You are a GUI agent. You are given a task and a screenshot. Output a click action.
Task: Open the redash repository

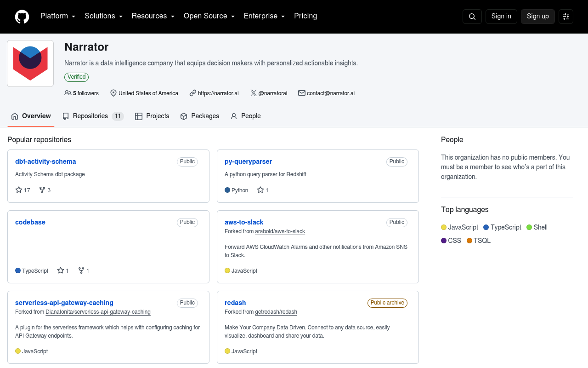(x=235, y=303)
